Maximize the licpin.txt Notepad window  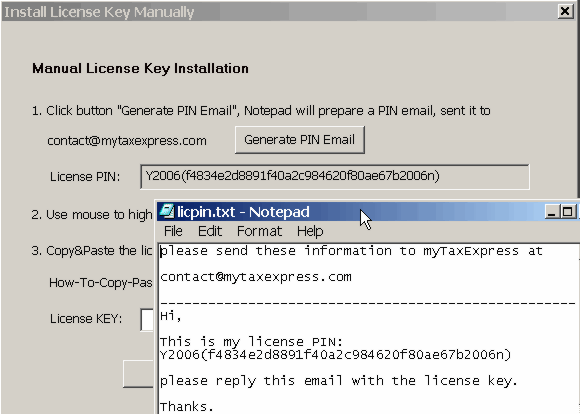click(x=567, y=212)
